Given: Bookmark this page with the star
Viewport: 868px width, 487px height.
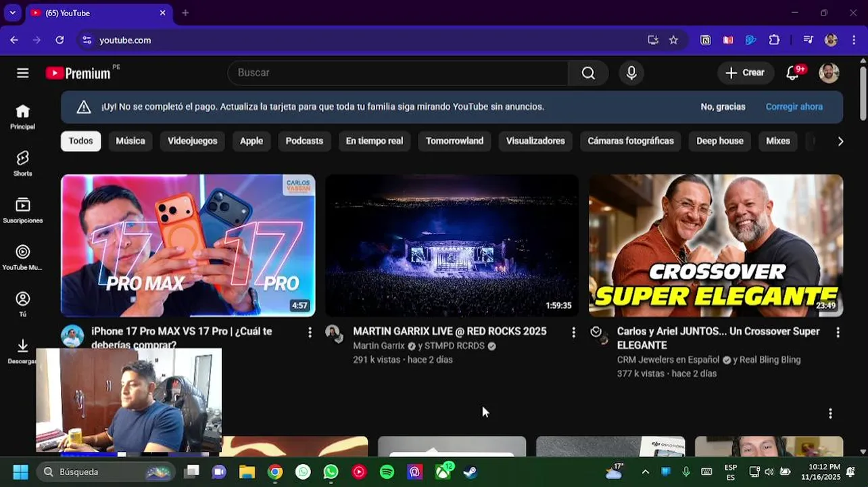Looking at the screenshot, I should tap(673, 40).
